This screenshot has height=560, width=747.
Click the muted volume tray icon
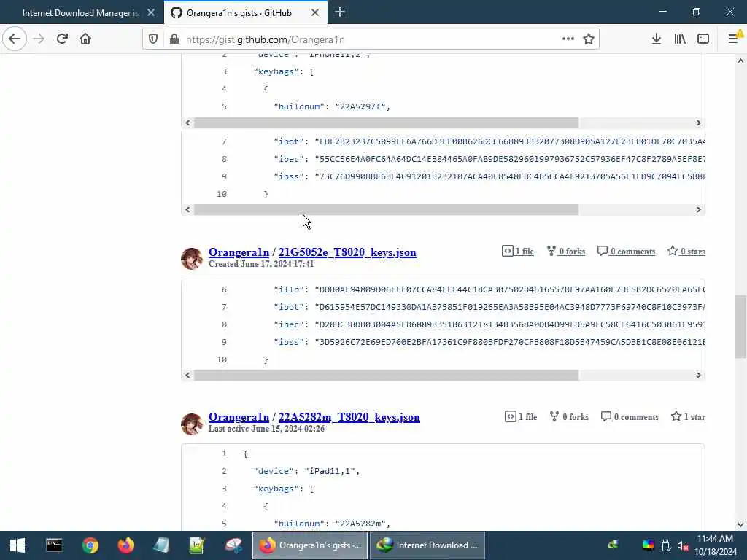point(683,545)
